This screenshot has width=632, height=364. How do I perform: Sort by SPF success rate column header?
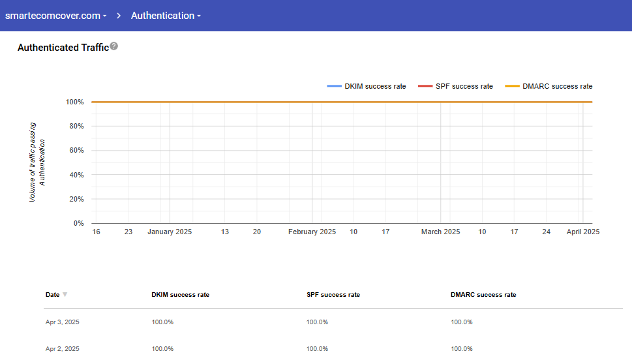[x=333, y=295]
